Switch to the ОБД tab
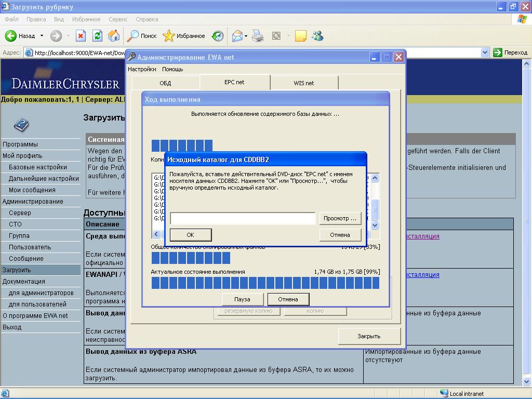This screenshot has width=532, height=399. click(x=165, y=83)
